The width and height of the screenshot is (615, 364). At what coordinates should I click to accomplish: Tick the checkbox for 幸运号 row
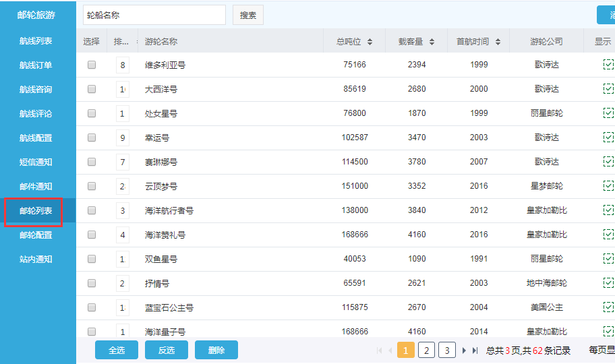[x=92, y=138]
